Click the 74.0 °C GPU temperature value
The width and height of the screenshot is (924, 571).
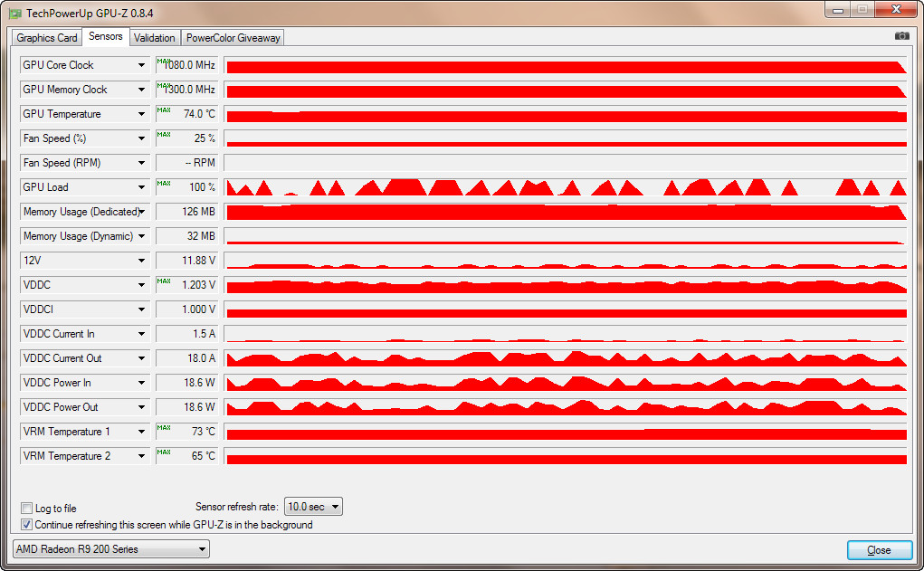click(x=186, y=114)
